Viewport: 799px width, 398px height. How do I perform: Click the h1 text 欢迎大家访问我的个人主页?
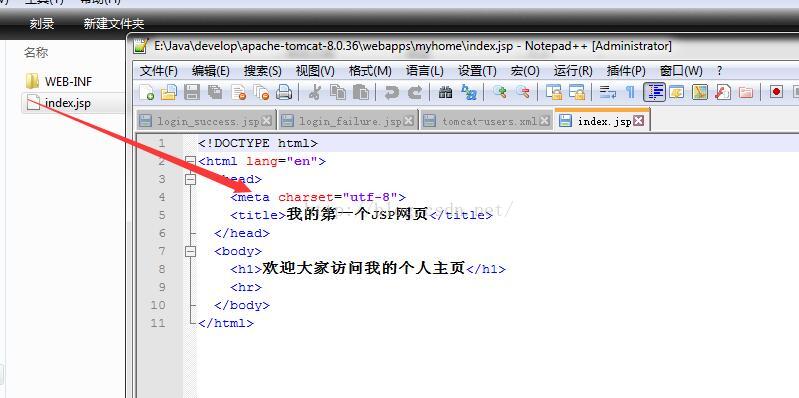point(364,269)
